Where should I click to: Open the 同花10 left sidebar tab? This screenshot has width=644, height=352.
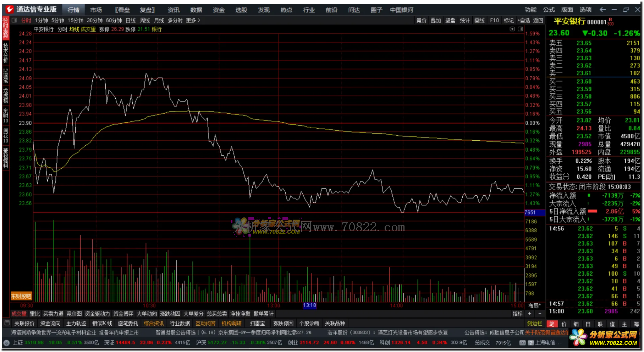point(6,136)
